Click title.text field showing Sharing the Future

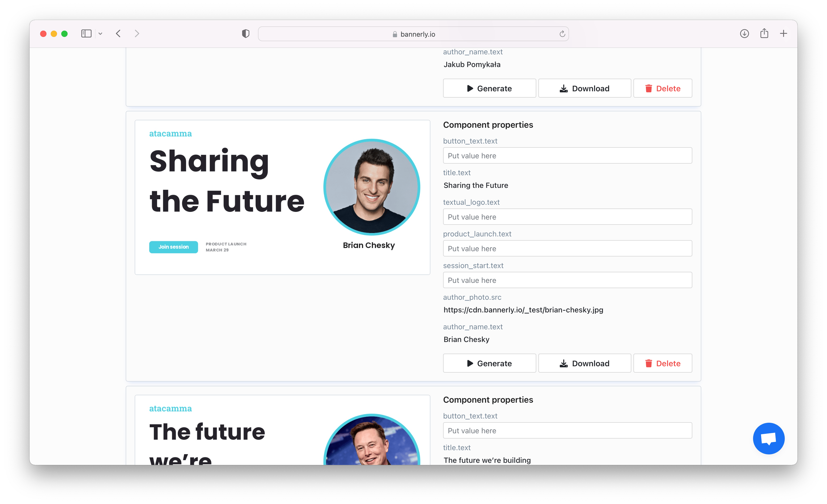point(476,185)
